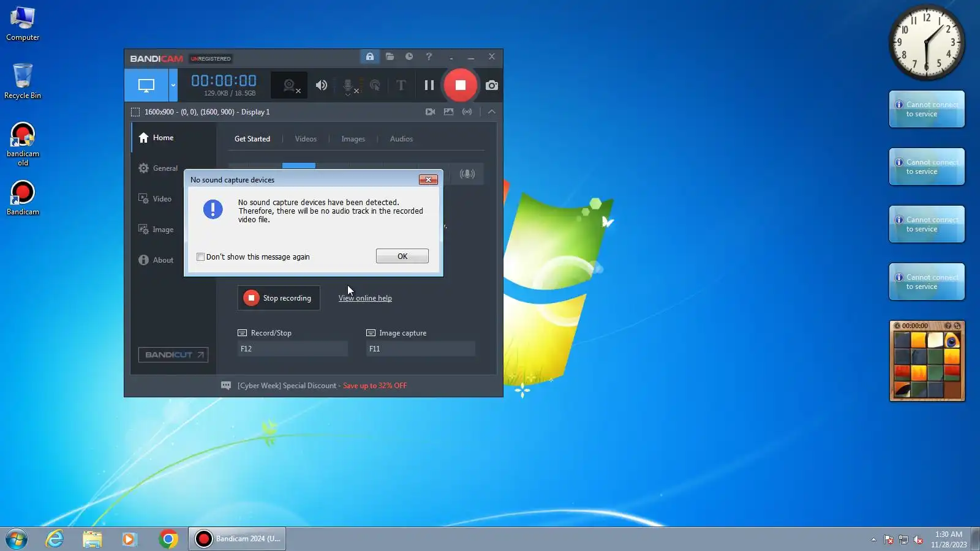Viewport: 980px width, 551px height.
Task: Check Don't show this message again
Action: pos(200,257)
